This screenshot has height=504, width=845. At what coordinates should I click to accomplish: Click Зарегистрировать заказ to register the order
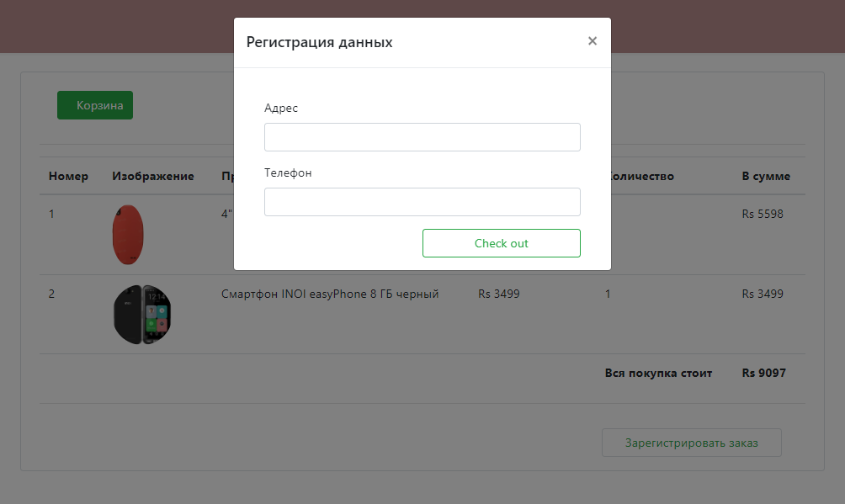coord(691,442)
